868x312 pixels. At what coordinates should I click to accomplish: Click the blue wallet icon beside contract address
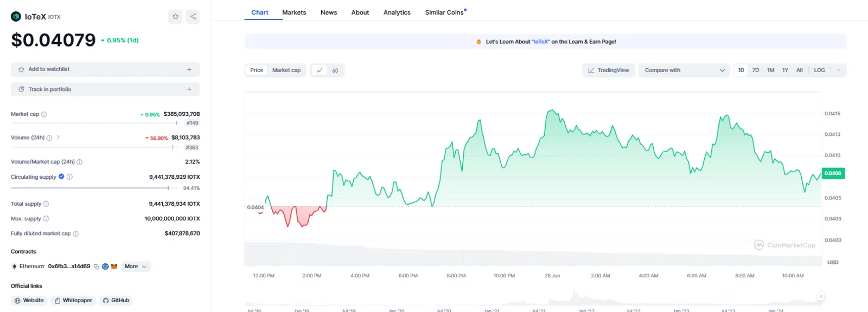pyautogui.click(x=105, y=266)
